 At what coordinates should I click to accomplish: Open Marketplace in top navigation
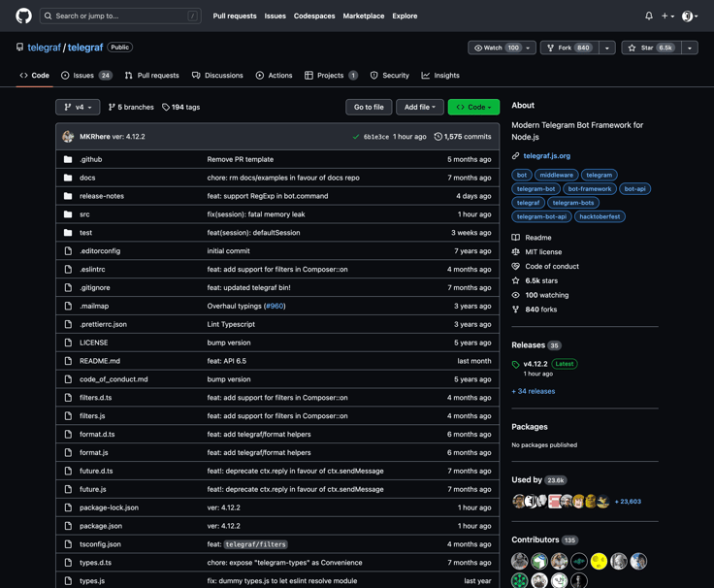pos(364,16)
